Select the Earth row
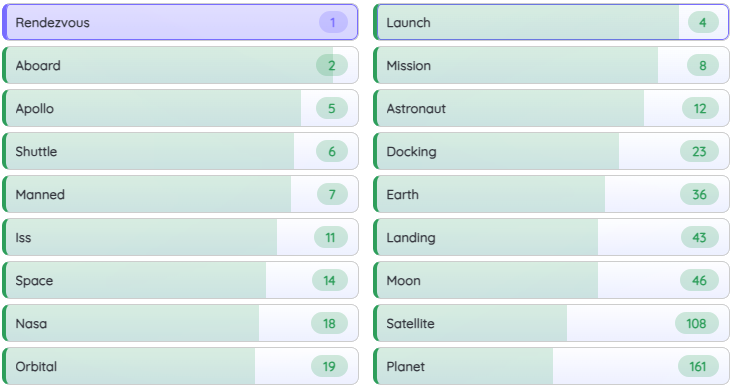Screen dimensions: 737x388 tap(551, 194)
